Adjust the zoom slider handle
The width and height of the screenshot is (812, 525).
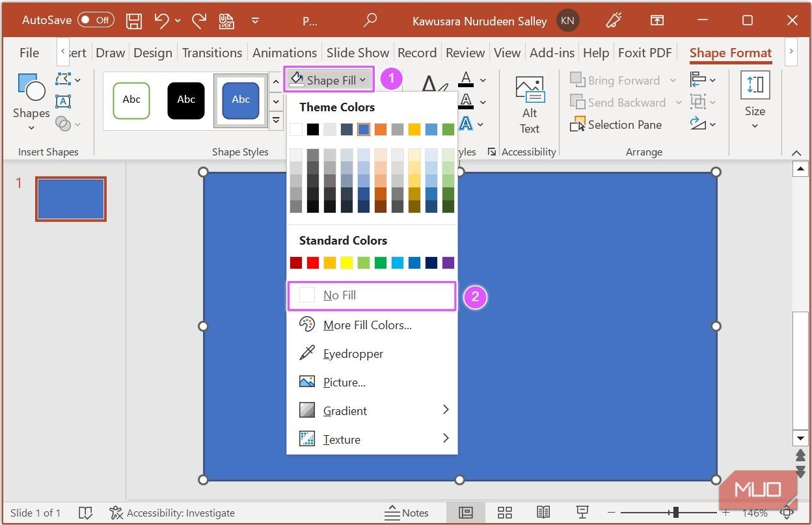(x=676, y=513)
